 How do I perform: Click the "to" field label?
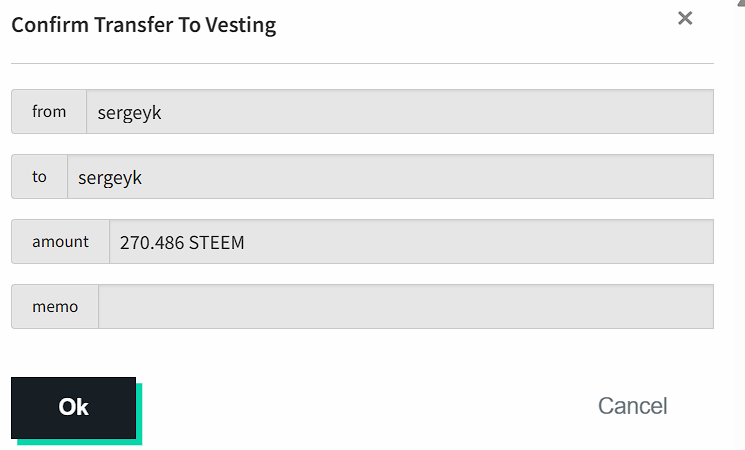[39, 177]
